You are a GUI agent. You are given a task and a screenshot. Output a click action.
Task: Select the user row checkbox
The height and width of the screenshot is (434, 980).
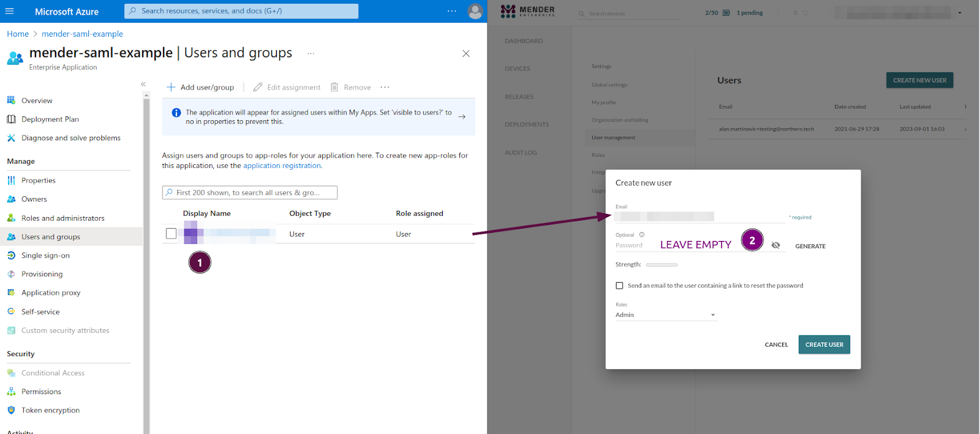click(171, 234)
